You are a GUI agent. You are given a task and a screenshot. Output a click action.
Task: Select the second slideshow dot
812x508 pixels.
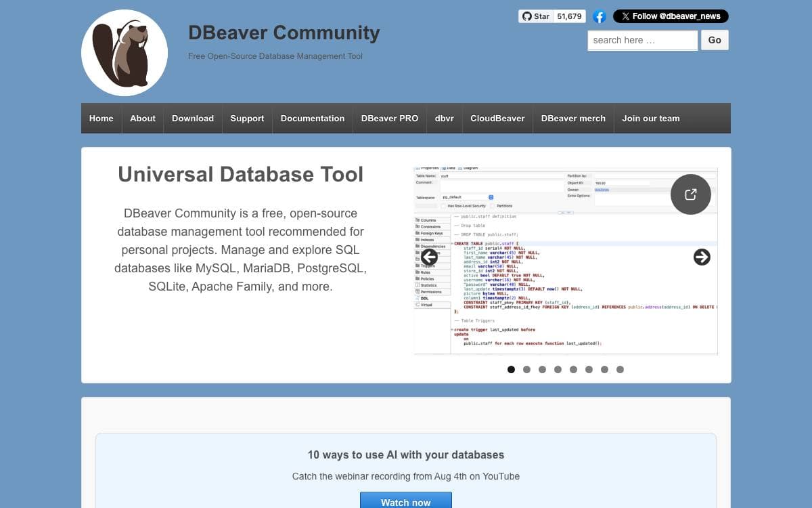(526, 369)
